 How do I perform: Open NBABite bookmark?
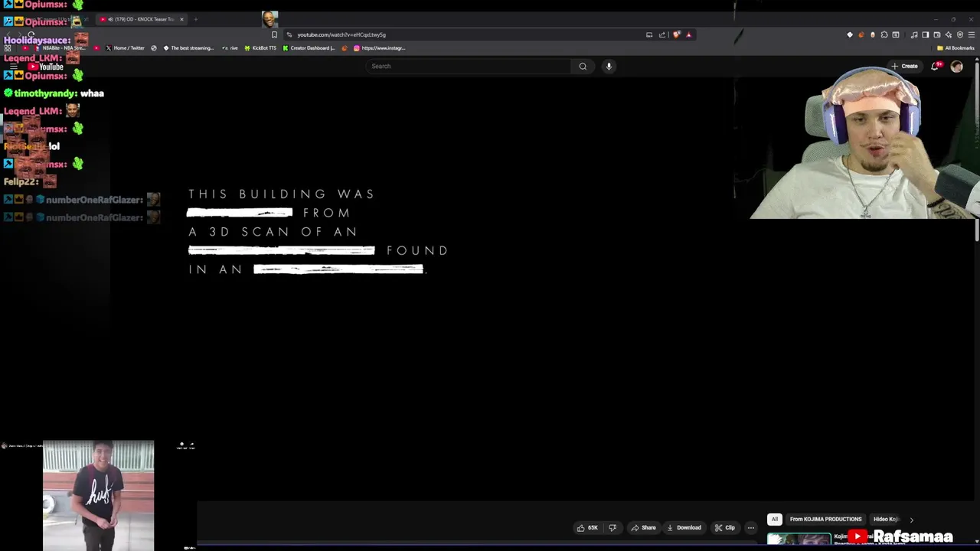click(60, 48)
